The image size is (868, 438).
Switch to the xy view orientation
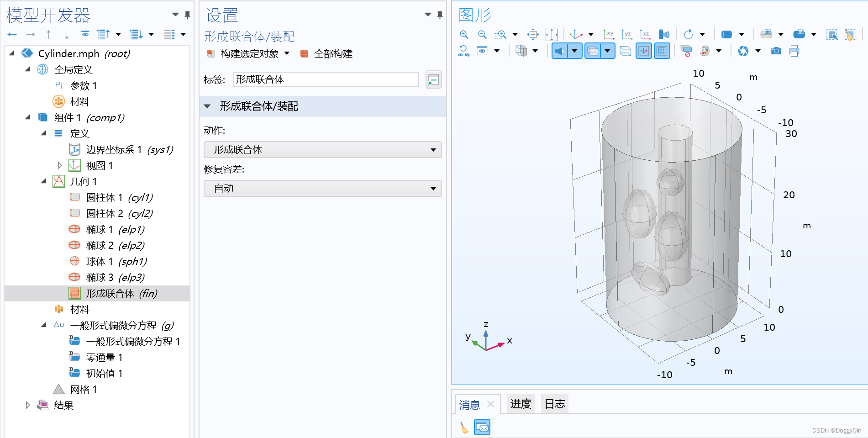[609, 34]
